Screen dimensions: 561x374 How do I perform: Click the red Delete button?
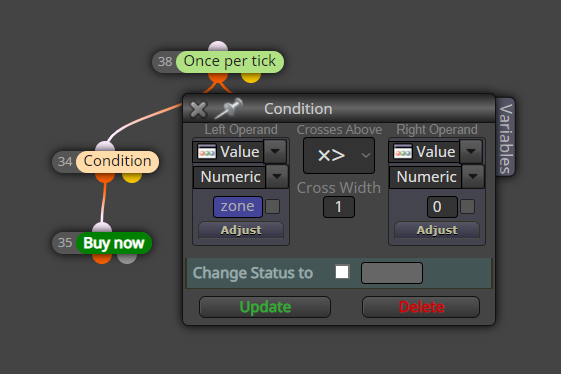click(421, 307)
